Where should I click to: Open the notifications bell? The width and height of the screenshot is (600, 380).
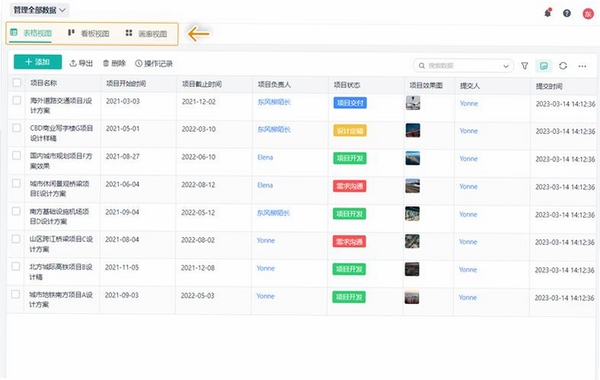[548, 13]
